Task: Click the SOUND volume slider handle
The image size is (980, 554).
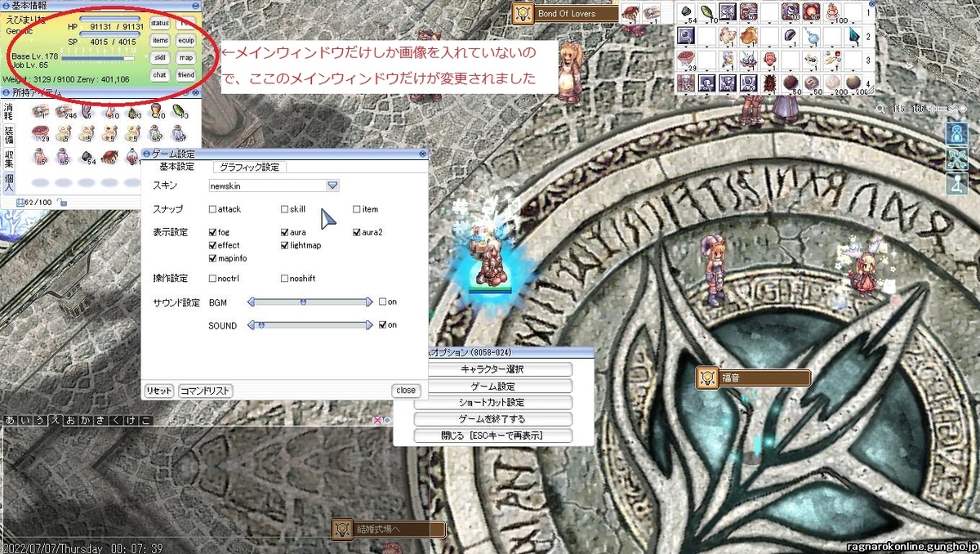Action: (x=261, y=324)
